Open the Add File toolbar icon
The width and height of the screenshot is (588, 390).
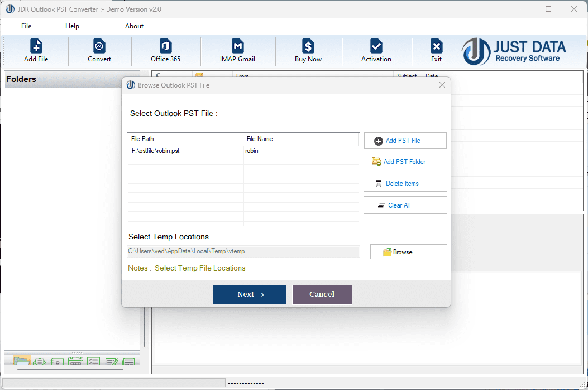pyautogui.click(x=36, y=50)
